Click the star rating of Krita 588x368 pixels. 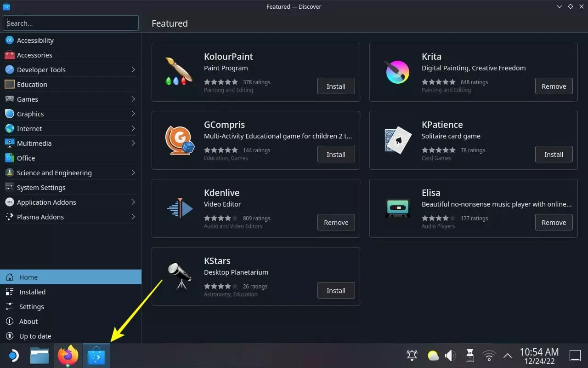(439, 81)
